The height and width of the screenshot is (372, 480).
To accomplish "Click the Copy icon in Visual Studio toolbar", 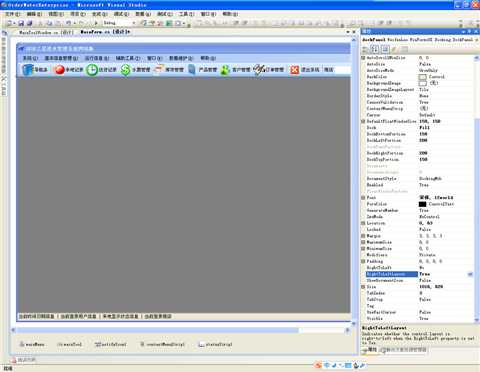I will pyautogui.click(x=49, y=23).
